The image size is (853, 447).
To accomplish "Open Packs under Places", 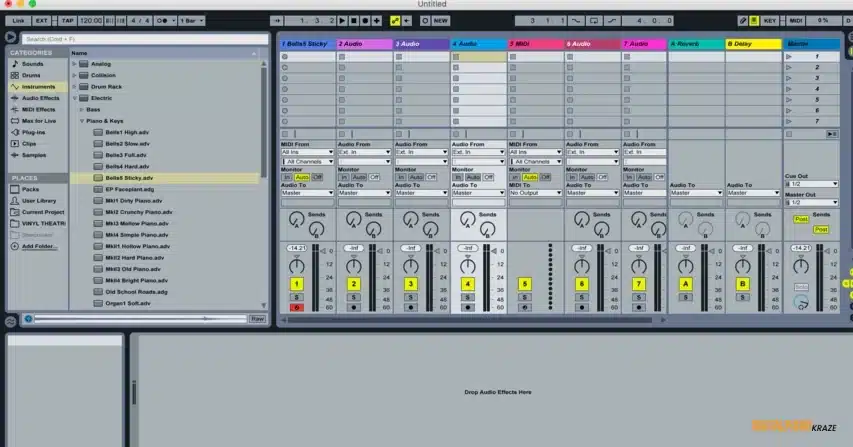I will coord(30,189).
